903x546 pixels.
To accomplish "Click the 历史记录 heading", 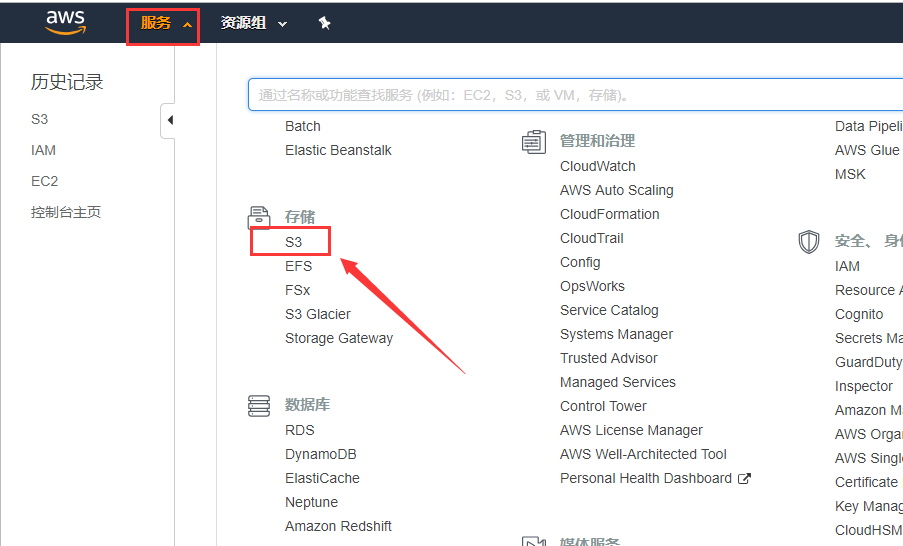I will click(x=67, y=82).
